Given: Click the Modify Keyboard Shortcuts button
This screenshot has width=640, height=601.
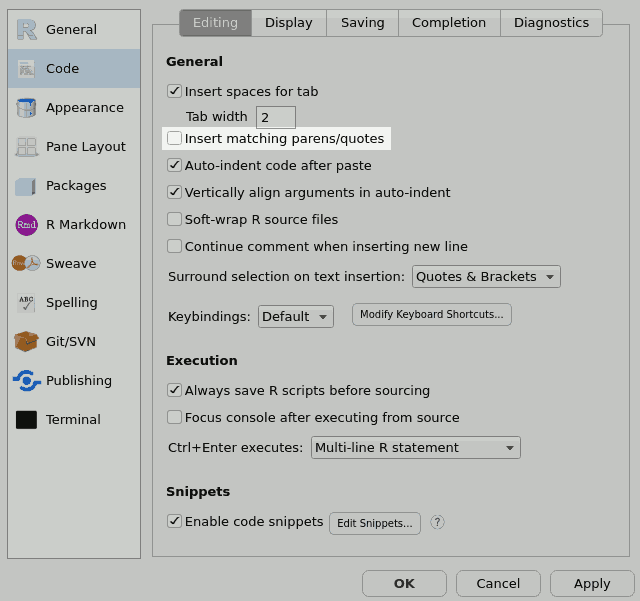Looking at the screenshot, I should point(432,315).
